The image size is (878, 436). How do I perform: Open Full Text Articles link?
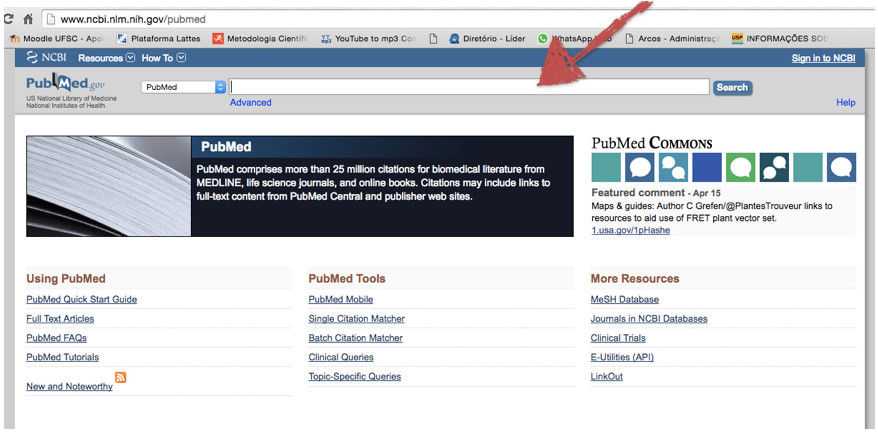click(60, 318)
